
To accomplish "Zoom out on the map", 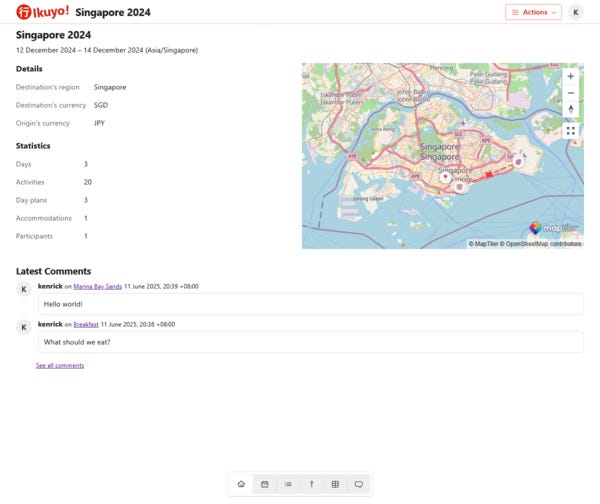I will tap(571, 93).
